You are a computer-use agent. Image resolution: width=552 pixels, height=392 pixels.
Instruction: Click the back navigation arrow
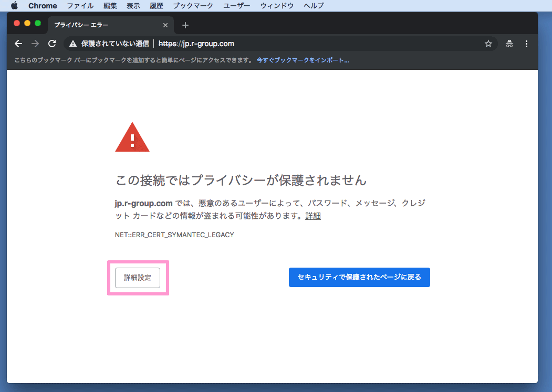(x=18, y=44)
